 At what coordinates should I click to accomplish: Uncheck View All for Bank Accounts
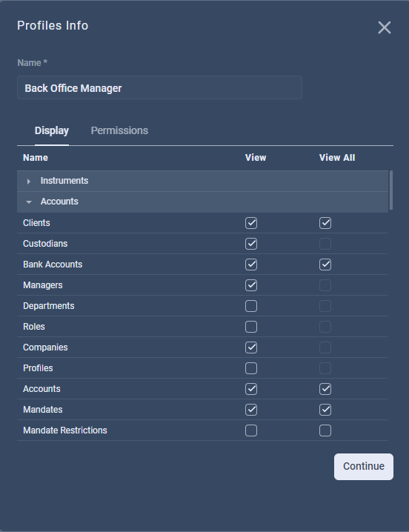pyautogui.click(x=325, y=265)
